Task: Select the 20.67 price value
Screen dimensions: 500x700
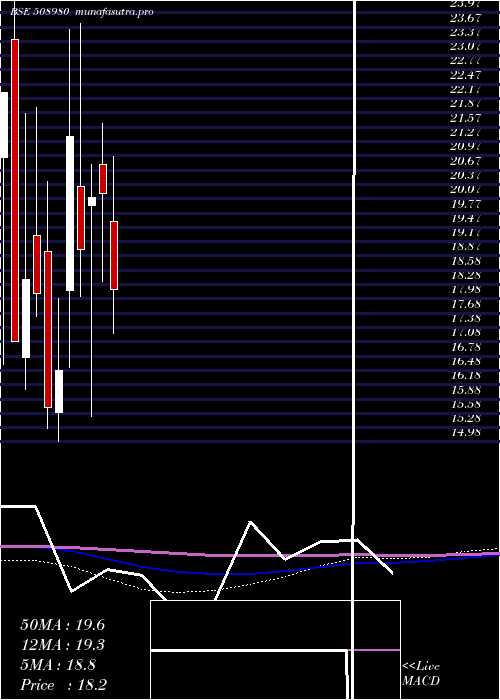Action: coord(466,161)
